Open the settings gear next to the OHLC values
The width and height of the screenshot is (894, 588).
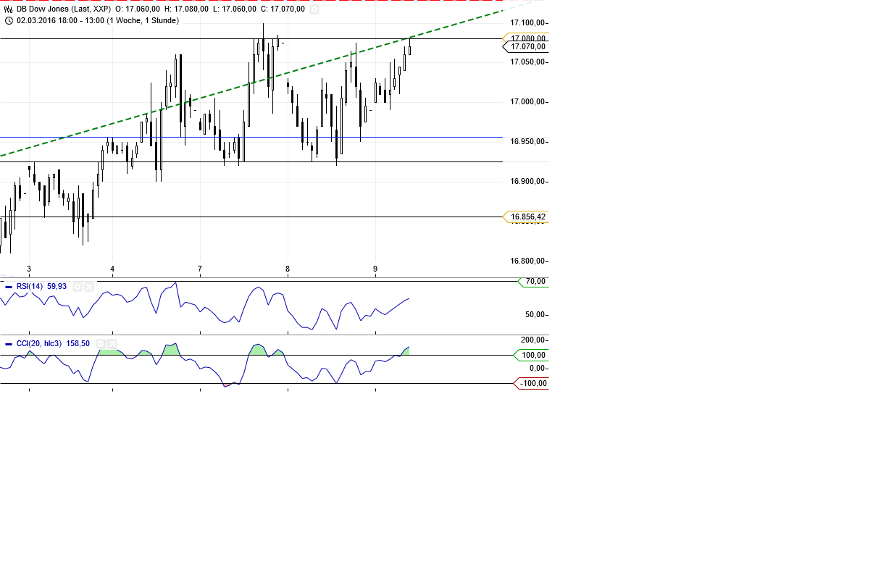point(314,9)
